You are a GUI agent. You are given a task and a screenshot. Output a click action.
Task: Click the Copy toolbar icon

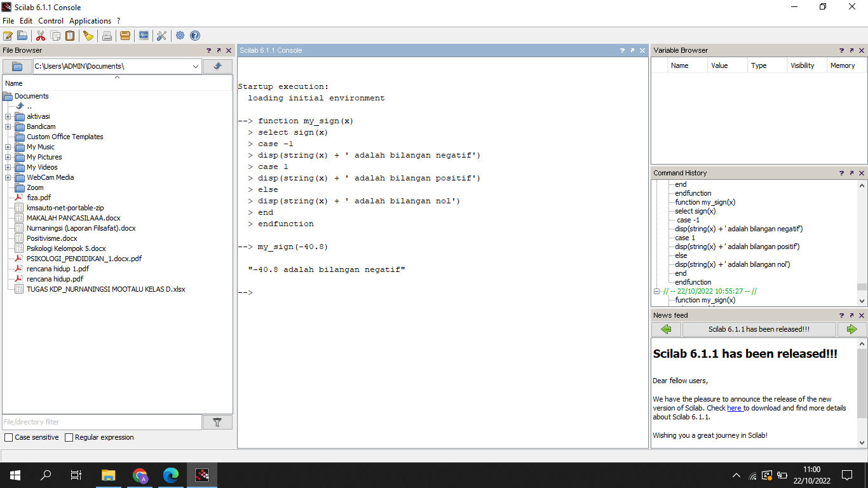55,36
